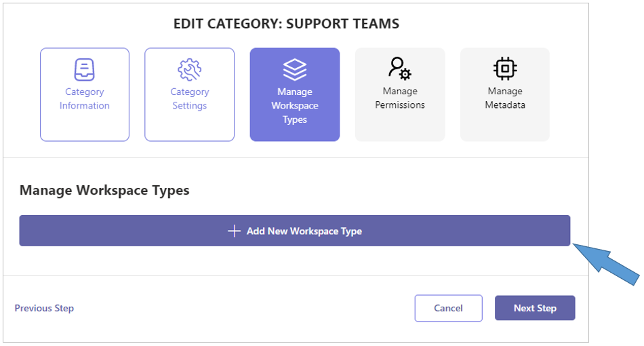Viewport: 644px width, 346px height.
Task: Open the grey Manage Permissions step tile
Action: 400,94
